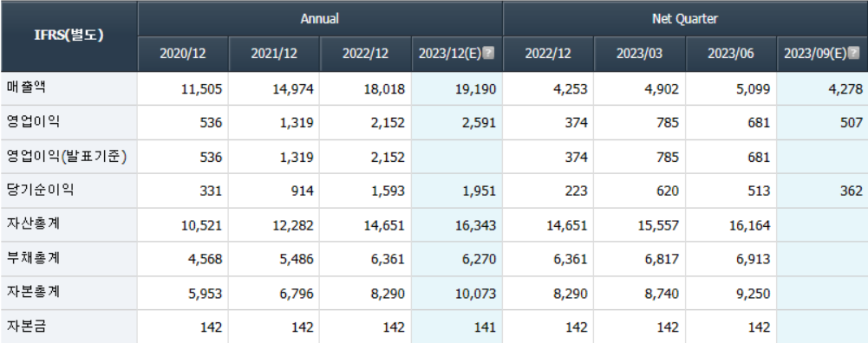Image resolution: width=868 pixels, height=343 pixels.
Task: Select the 부채총계 row label
Action: click(33, 259)
